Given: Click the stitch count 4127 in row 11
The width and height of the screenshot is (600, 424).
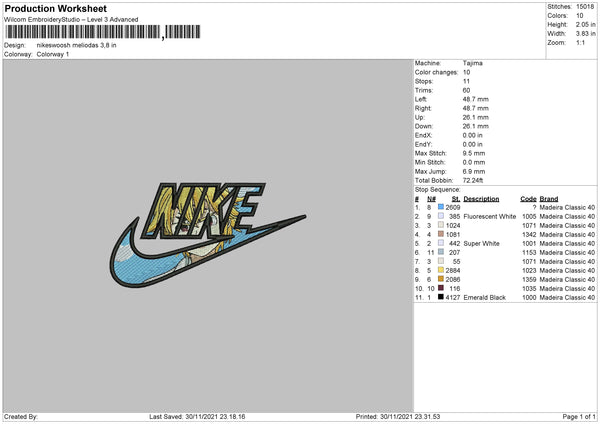Looking at the screenshot, I should (x=453, y=297).
